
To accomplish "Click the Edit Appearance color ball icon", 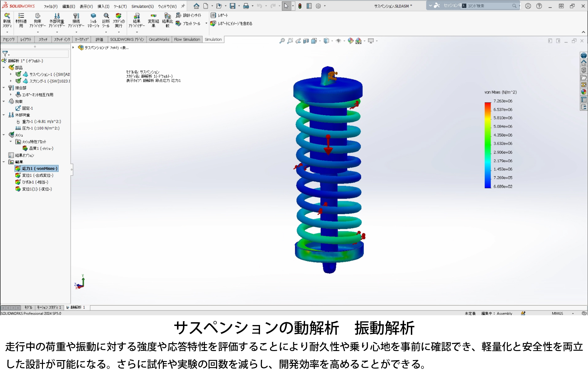I will pyautogui.click(x=351, y=41).
